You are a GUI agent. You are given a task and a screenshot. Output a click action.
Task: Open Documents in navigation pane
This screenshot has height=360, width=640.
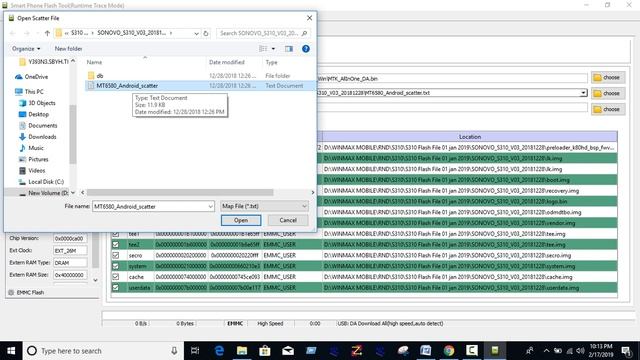[42, 126]
